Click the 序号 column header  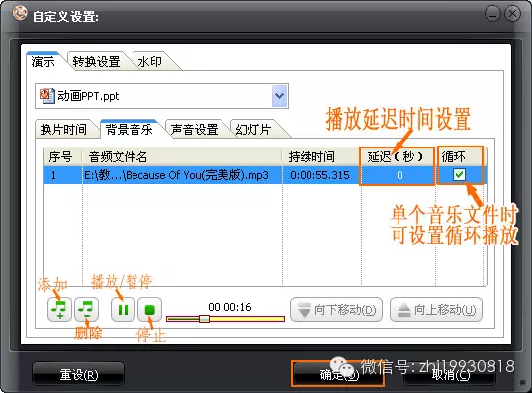coord(61,157)
